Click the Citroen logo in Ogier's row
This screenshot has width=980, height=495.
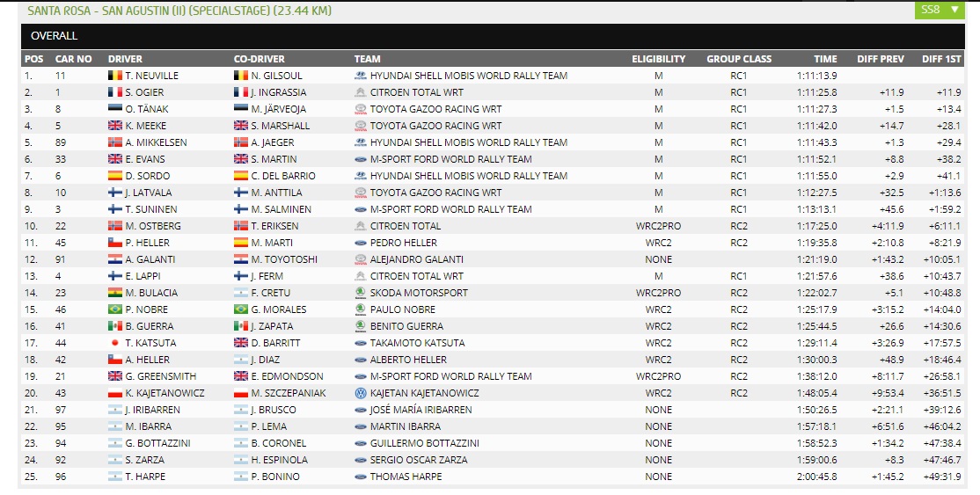360,92
